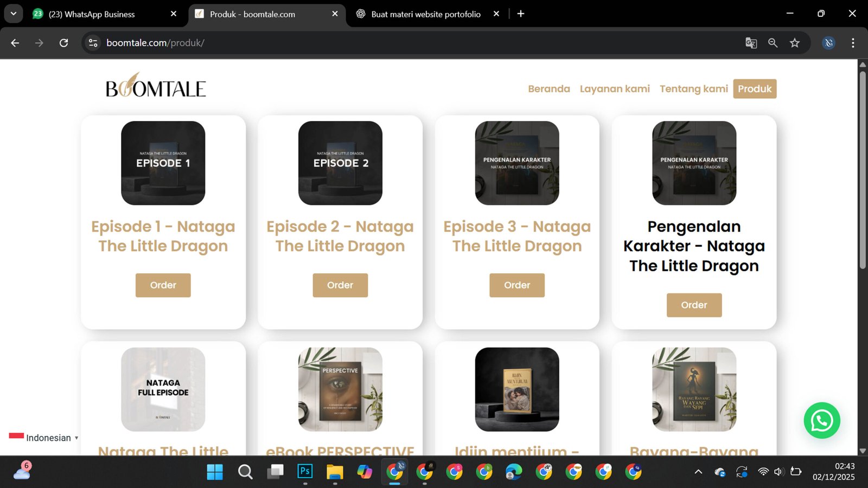Open Episode 3 - Nataga title link
Image resolution: width=868 pixels, height=488 pixels.
tap(516, 236)
